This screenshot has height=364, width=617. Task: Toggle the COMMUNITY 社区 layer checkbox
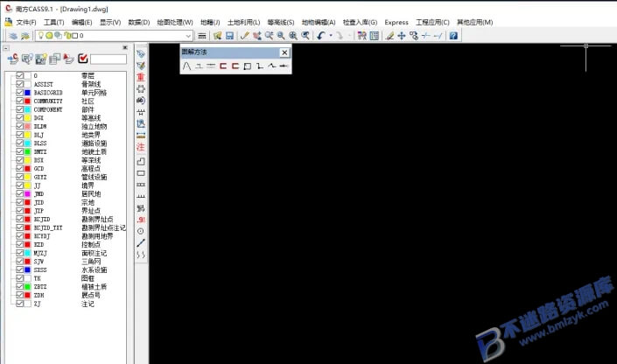[19, 101]
